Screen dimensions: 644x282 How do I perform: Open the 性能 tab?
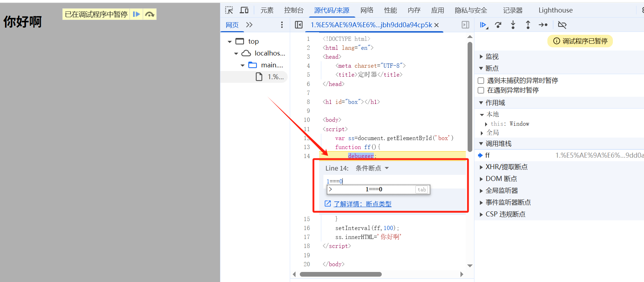pyautogui.click(x=390, y=10)
